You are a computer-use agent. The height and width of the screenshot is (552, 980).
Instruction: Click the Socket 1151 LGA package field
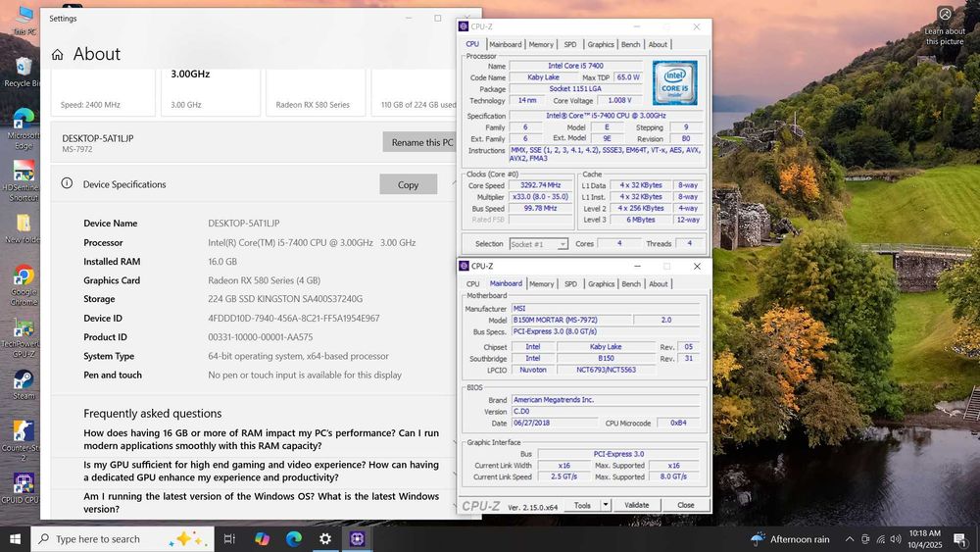pyautogui.click(x=575, y=89)
